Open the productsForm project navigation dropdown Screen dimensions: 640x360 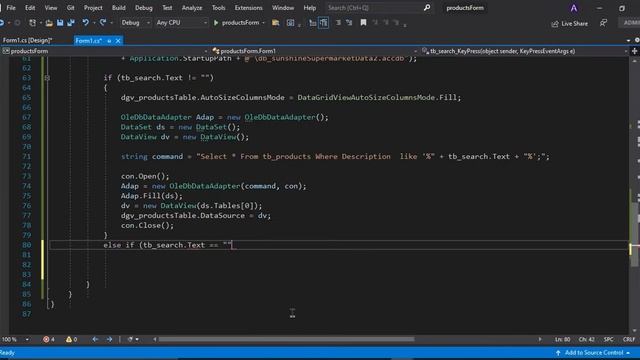pos(105,51)
